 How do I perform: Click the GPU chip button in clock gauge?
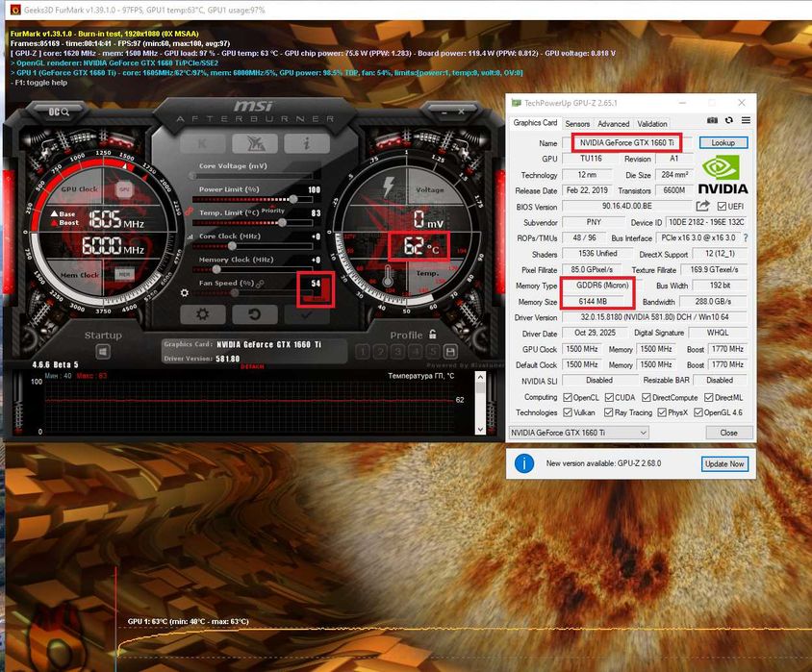tap(124, 189)
